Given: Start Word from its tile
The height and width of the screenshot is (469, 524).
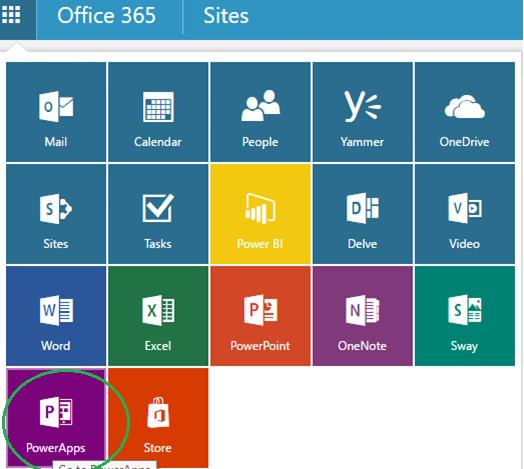Looking at the screenshot, I should [56, 316].
